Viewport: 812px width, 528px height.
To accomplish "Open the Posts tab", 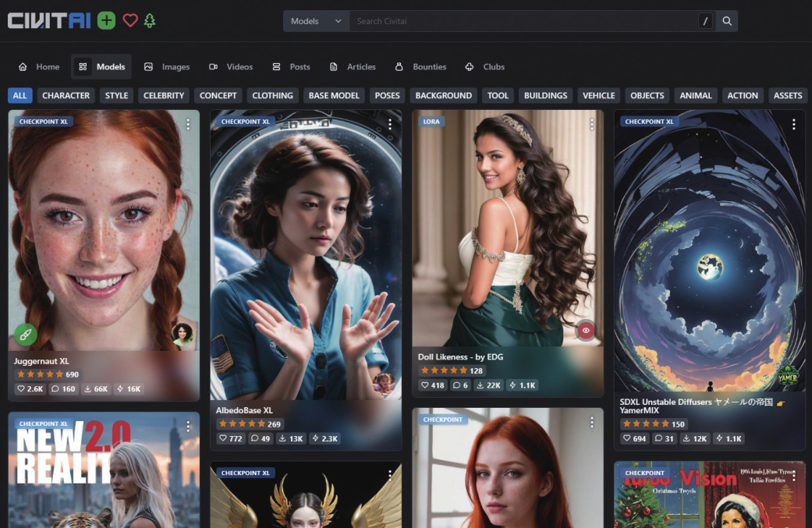I will (291, 67).
